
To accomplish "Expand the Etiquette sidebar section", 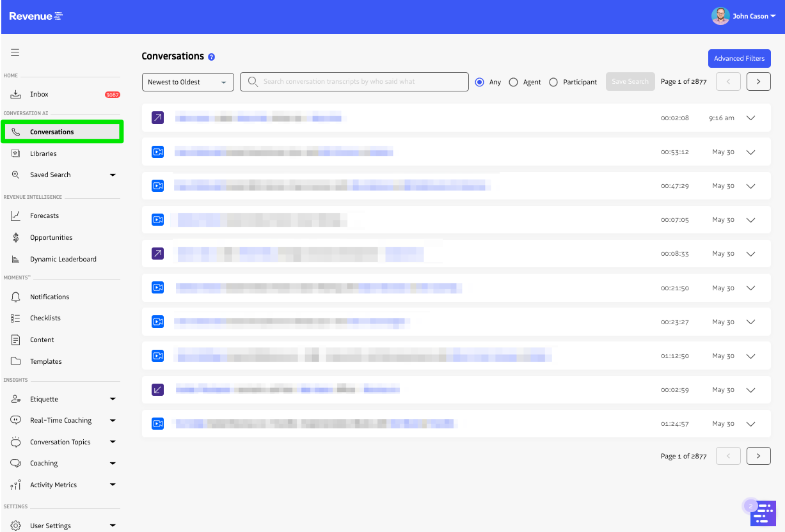I will click(113, 399).
